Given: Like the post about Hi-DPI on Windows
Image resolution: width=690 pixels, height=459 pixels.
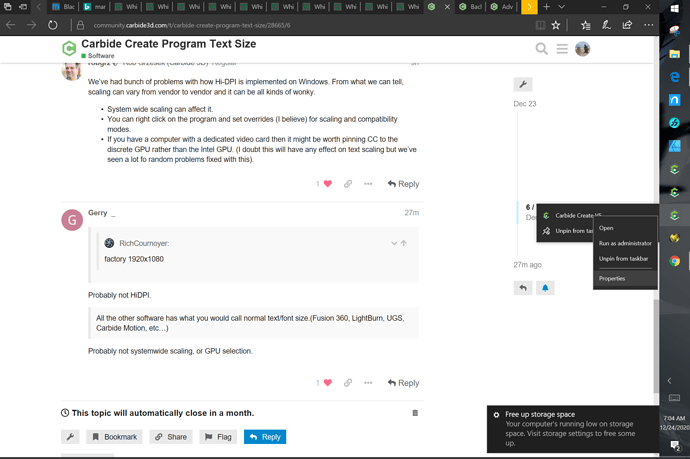Looking at the screenshot, I should (328, 184).
